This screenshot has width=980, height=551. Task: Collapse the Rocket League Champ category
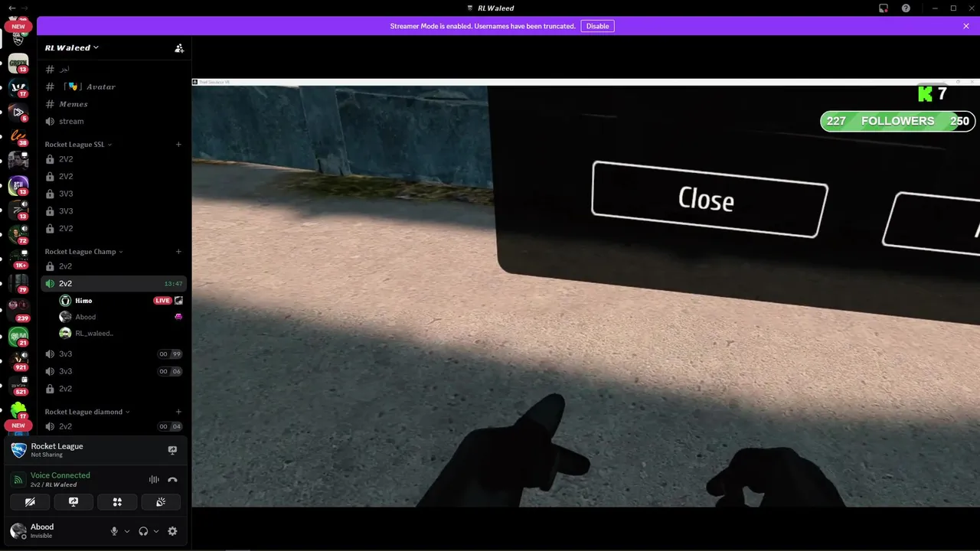tap(84, 252)
